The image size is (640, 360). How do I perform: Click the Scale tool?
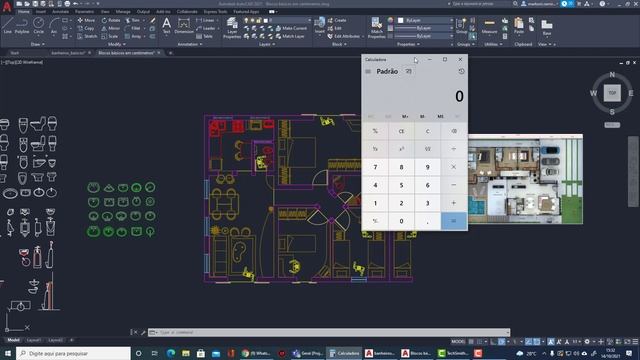click(x=110, y=36)
